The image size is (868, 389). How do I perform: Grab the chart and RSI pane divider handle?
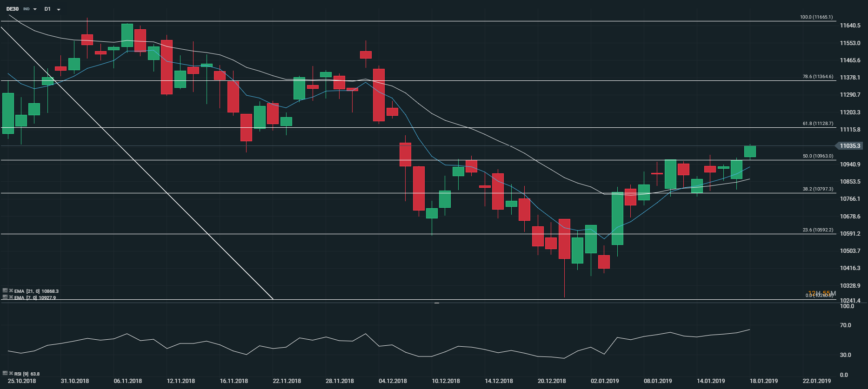437,303
